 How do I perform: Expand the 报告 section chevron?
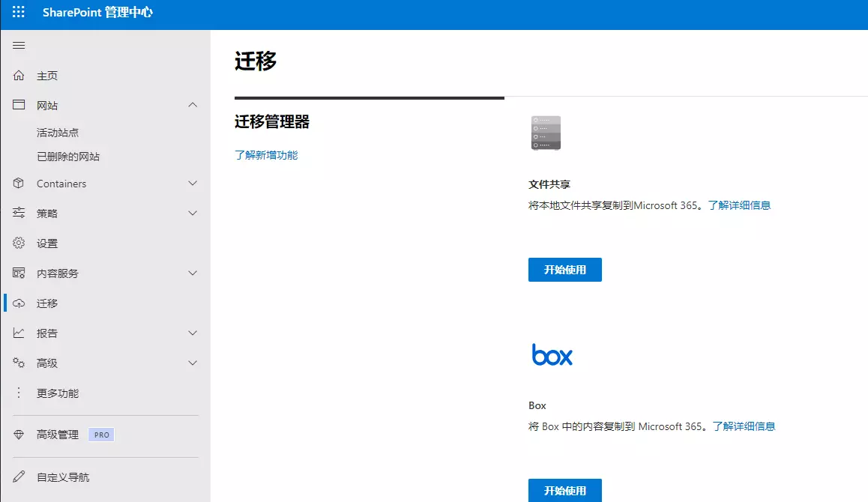click(193, 333)
